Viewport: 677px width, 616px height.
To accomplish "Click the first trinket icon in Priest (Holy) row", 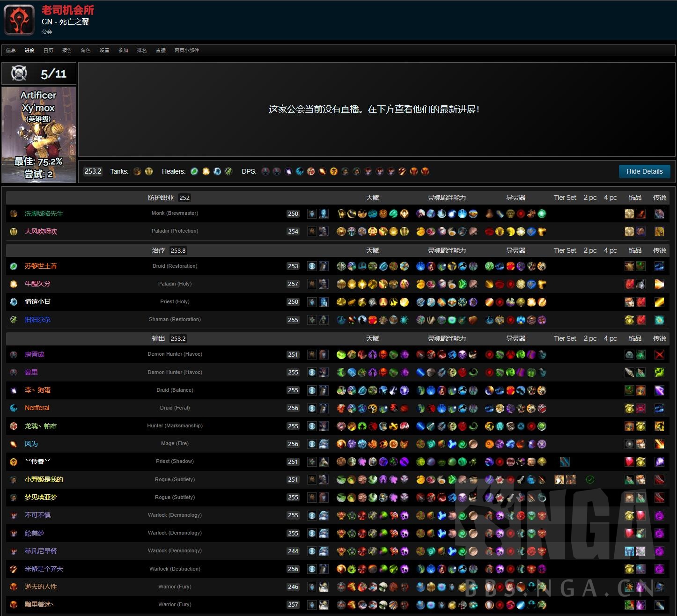I will click(x=629, y=302).
